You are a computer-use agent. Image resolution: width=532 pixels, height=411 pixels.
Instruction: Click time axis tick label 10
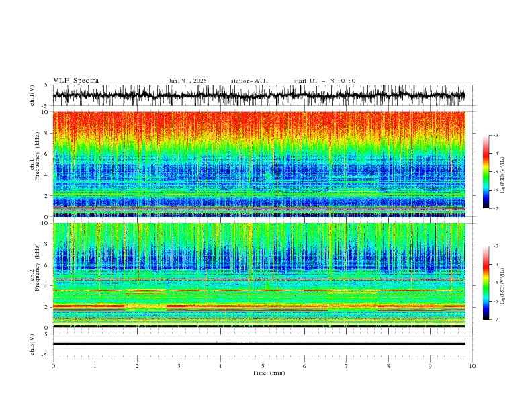click(472, 366)
